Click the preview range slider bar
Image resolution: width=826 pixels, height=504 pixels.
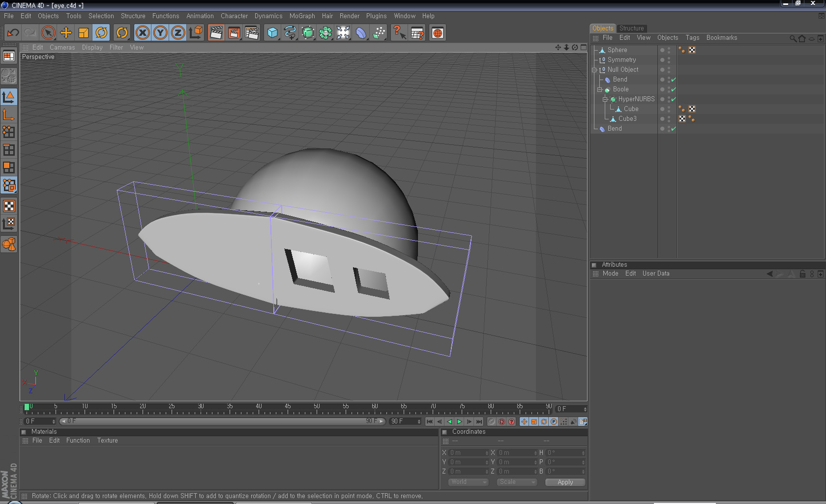pyautogui.click(x=222, y=421)
